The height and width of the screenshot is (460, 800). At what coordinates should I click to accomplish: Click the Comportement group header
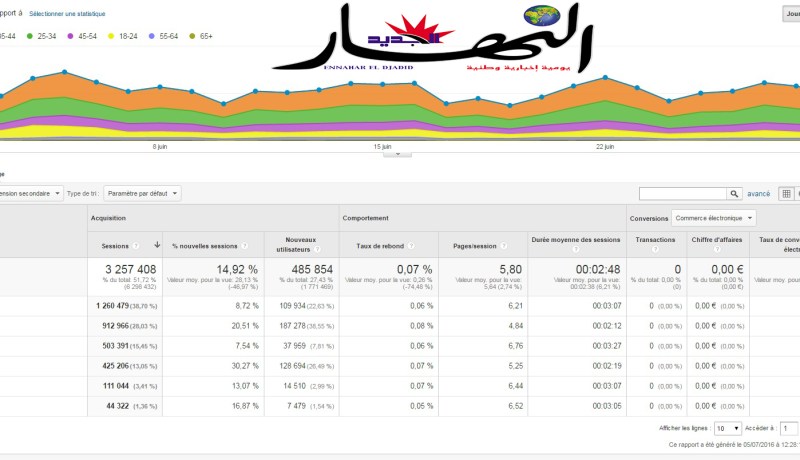coord(365,218)
